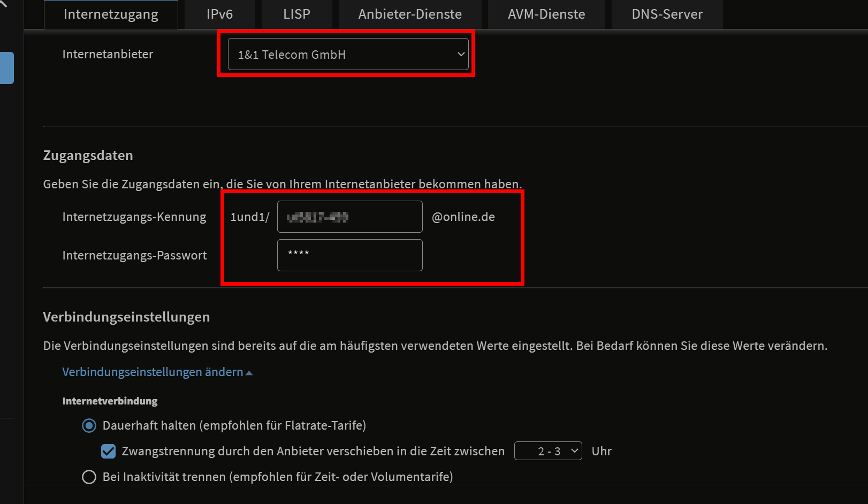
Task: Collapse the Verbindungseinstellungen ändern link
Action: tap(157, 372)
